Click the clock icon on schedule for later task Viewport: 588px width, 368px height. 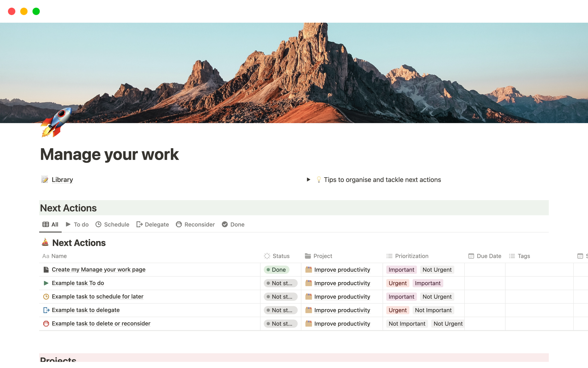click(46, 297)
